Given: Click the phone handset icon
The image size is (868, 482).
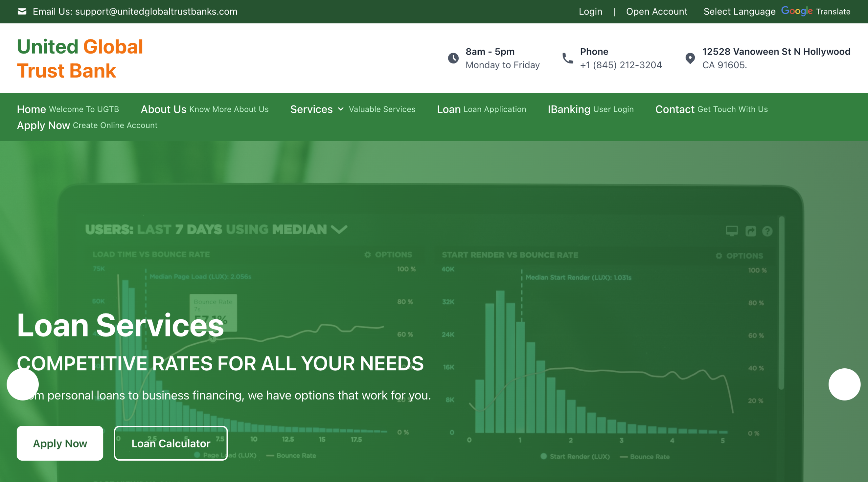Looking at the screenshot, I should click(567, 58).
